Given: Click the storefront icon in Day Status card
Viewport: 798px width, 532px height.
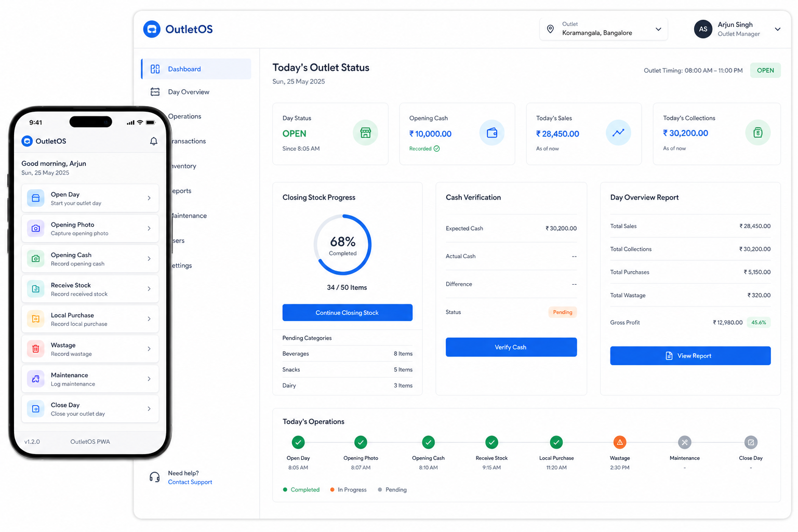Looking at the screenshot, I should pyautogui.click(x=366, y=133).
